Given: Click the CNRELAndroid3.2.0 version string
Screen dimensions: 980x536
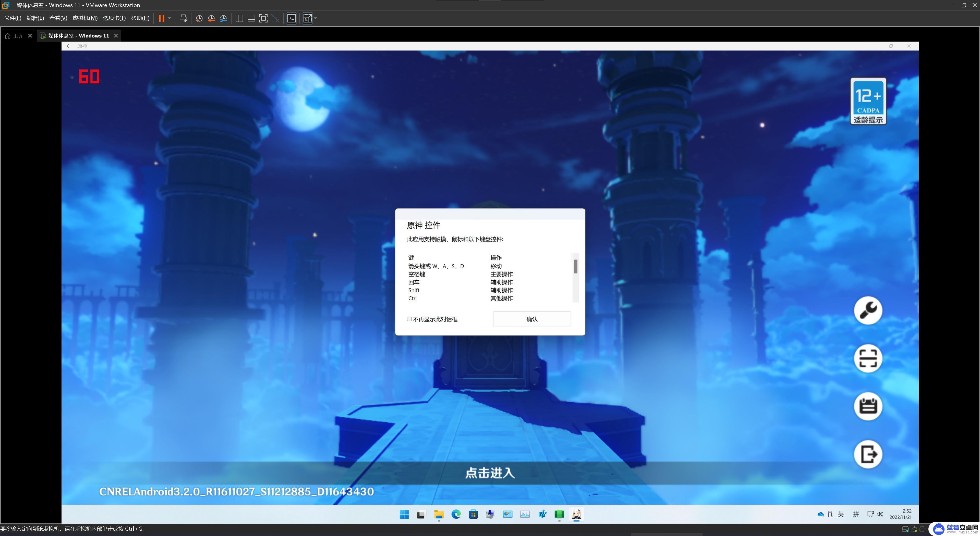Looking at the screenshot, I should [236, 492].
